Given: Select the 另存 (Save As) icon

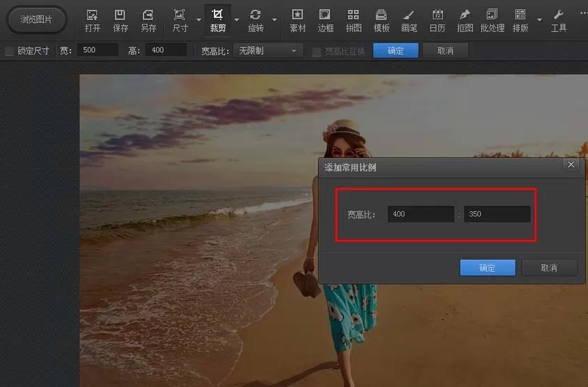Looking at the screenshot, I should (148, 21).
